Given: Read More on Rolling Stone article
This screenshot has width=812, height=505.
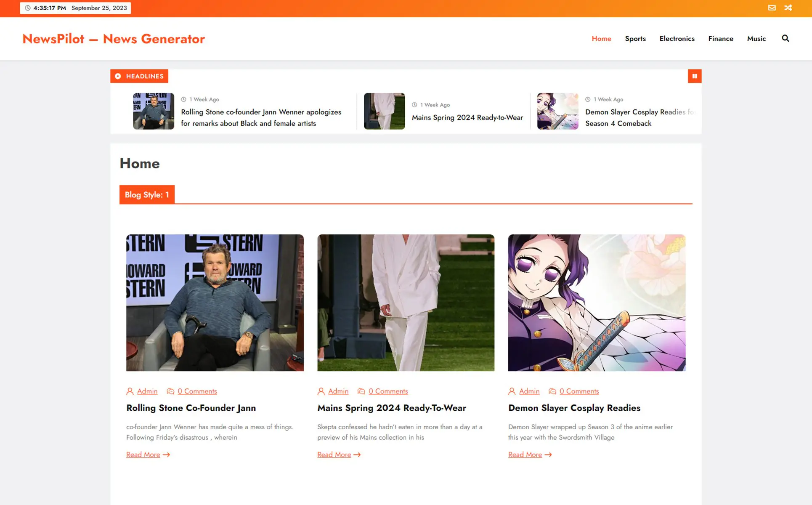Looking at the screenshot, I should (143, 455).
